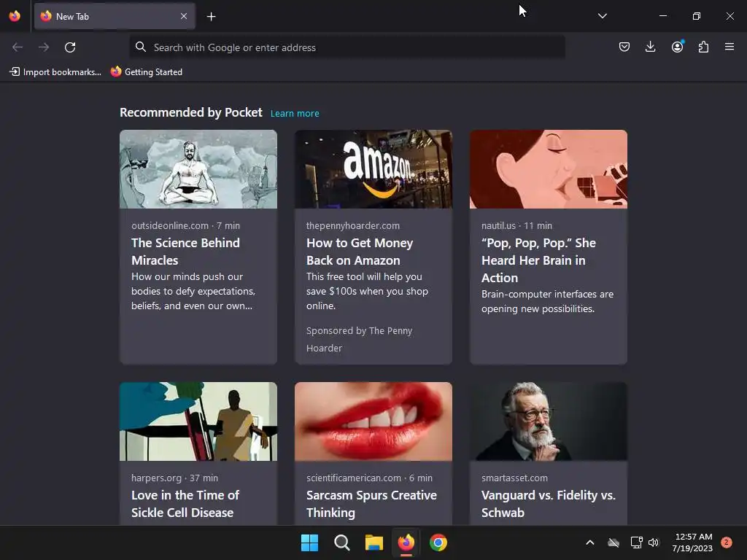
Task: Expand the list all tabs chevron
Action: [602, 16]
